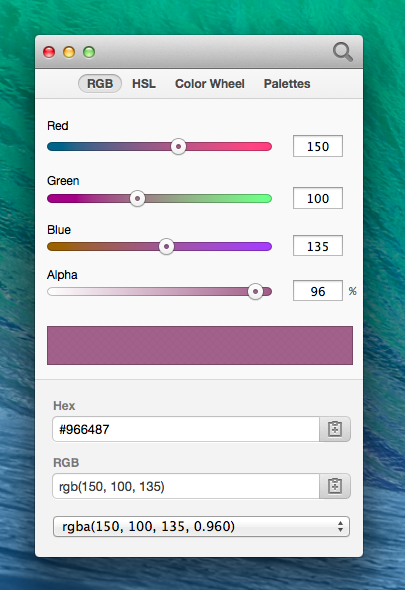The image size is (405, 590).
Task: Click the red close window button
Action: (x=49, y=52)
